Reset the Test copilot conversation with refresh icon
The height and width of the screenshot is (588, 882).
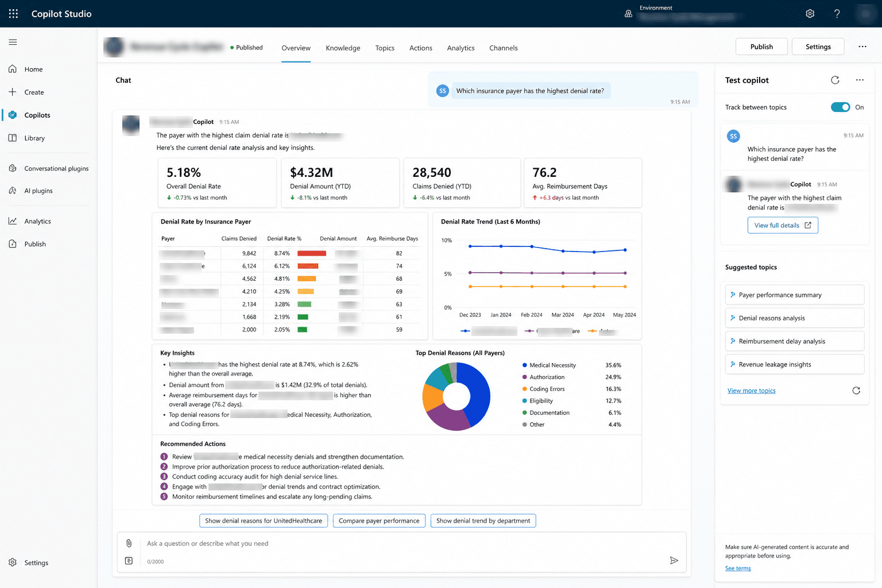point(835,80)
